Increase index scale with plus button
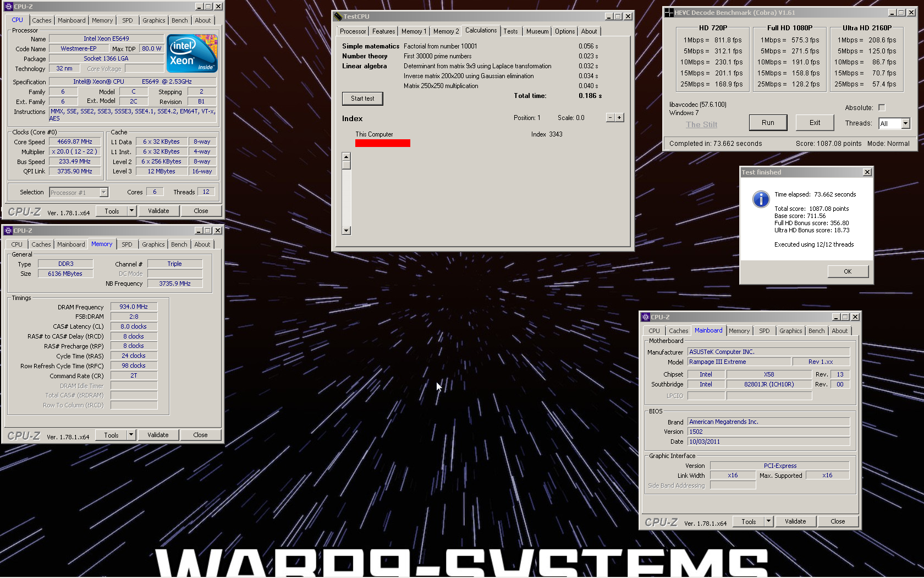924x578 pixels. (x=619, y=118)
